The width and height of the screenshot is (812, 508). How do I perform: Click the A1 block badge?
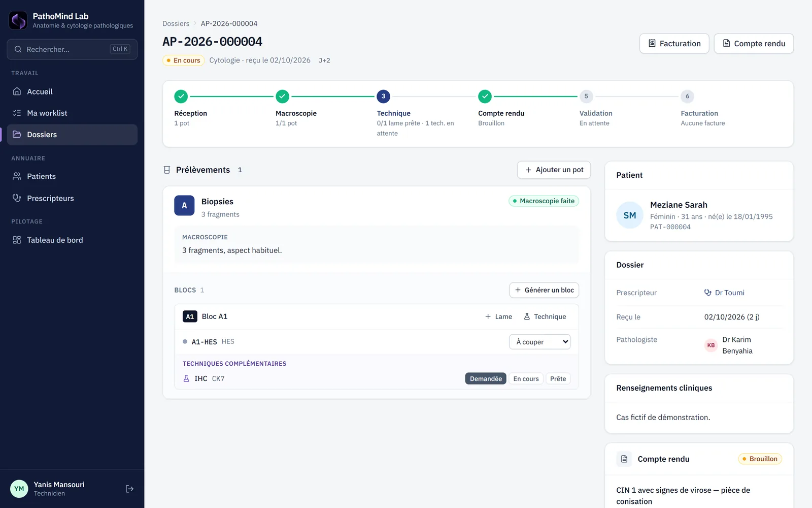[190, 316]
